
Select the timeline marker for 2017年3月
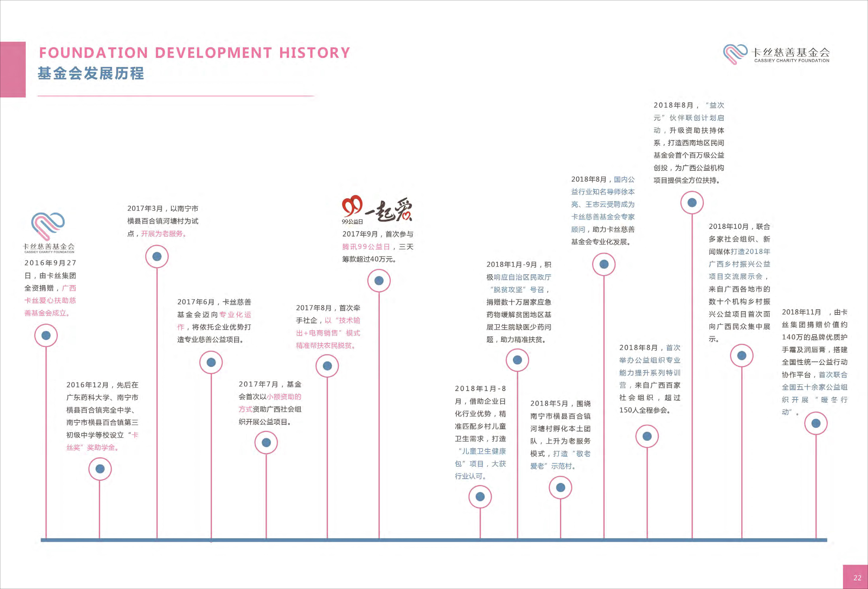coord(157,257)
